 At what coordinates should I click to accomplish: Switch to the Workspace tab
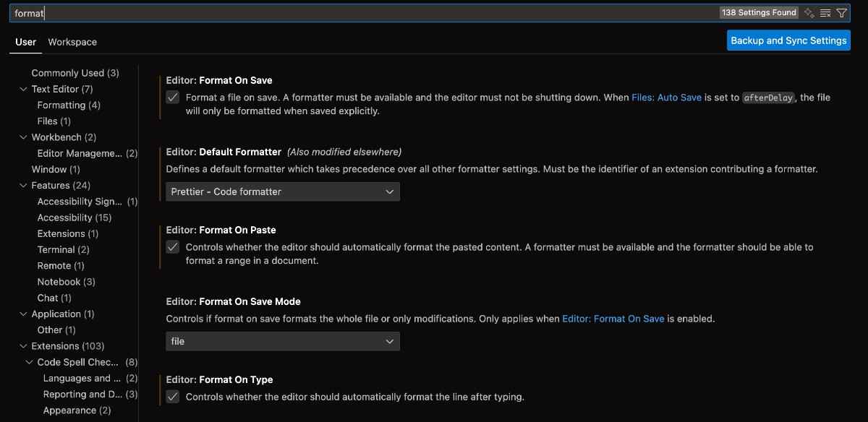[x=72, y=42]
